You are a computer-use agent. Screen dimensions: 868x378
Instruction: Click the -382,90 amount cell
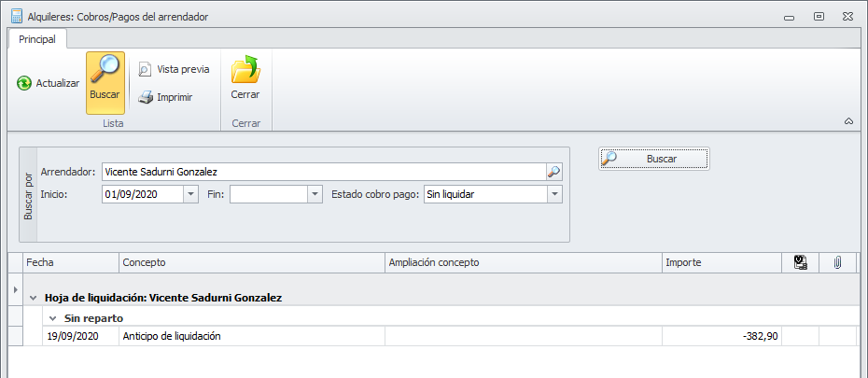(x=721, y=336)
